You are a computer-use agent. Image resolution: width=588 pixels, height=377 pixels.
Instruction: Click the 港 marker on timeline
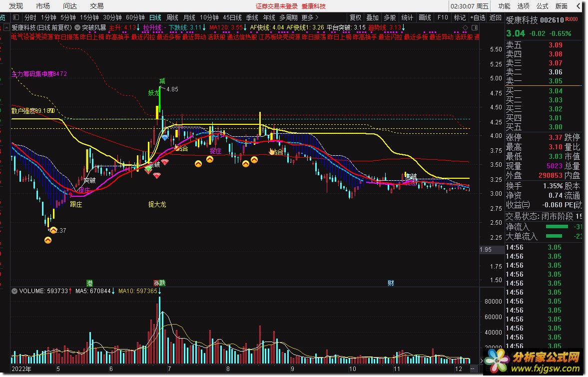click(x=89, y=283)
